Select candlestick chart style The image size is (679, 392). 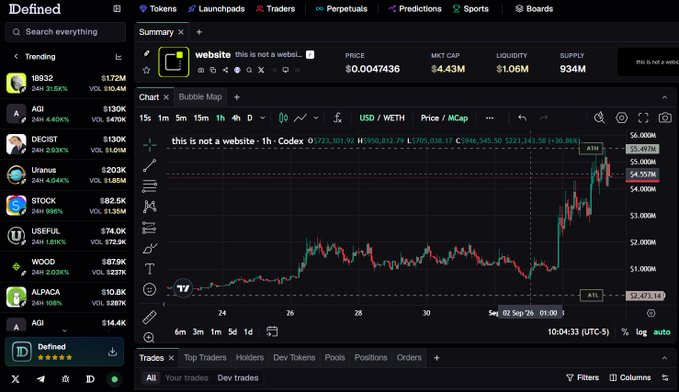[x=283, y=118]
